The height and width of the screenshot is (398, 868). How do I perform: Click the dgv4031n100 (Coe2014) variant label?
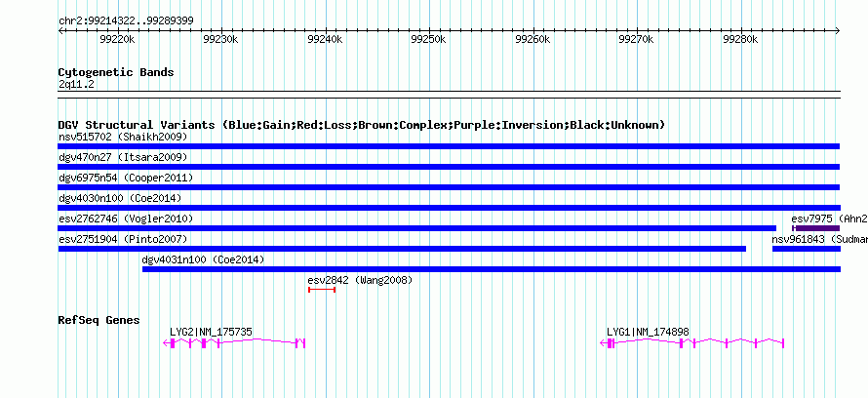coord(203,259)
